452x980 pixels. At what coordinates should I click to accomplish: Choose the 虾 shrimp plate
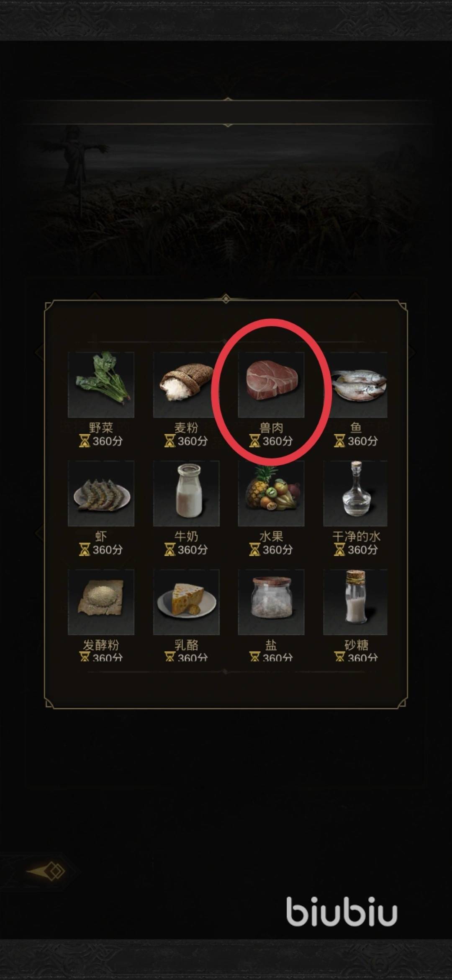[x=101, y=493]
